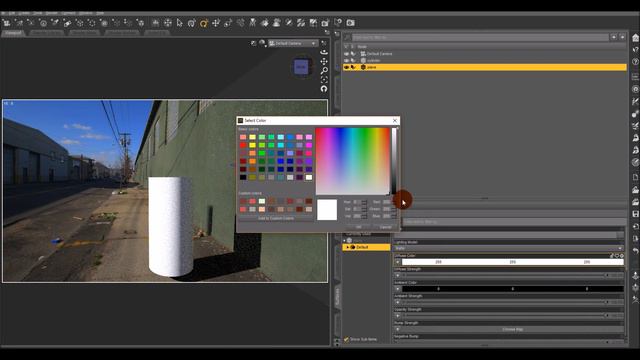Open the Ambient Strength options arrow
640x360 pixels.
pyautogui.click(x=398, y=302)
